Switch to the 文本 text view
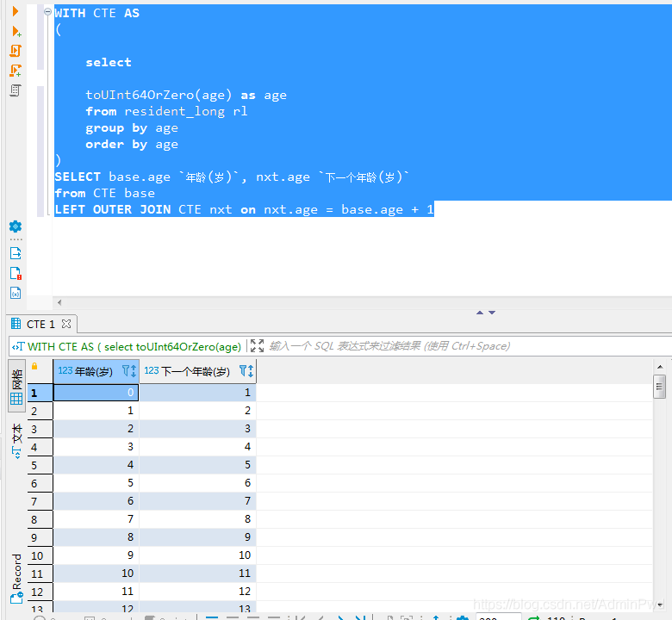This screenshot has height=620, width=672. coord(16,442)
